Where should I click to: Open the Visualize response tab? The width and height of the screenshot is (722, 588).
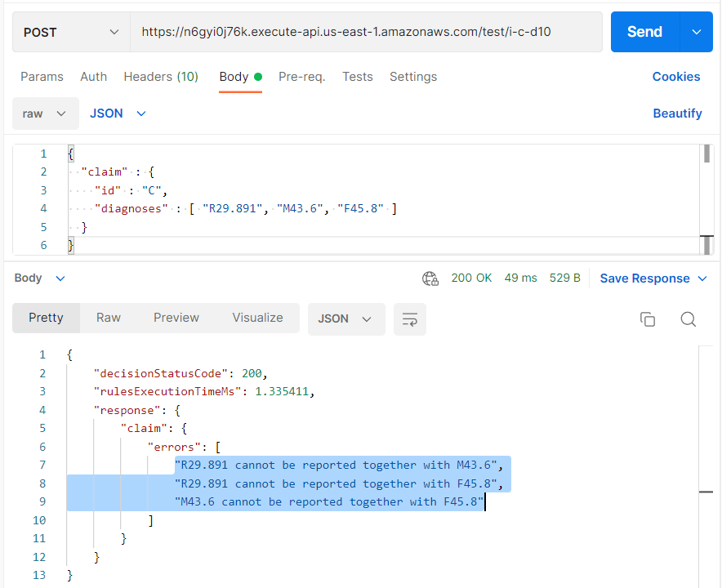[257, 318]
